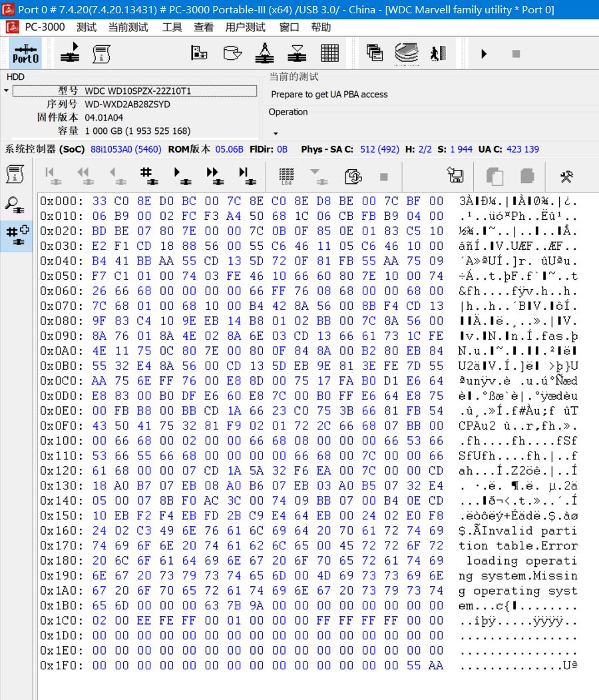The height and width of the screenshot is (700, 599).
Task: Click 'Prepare to get UA PBA access' text
Action: click(329, 95)
